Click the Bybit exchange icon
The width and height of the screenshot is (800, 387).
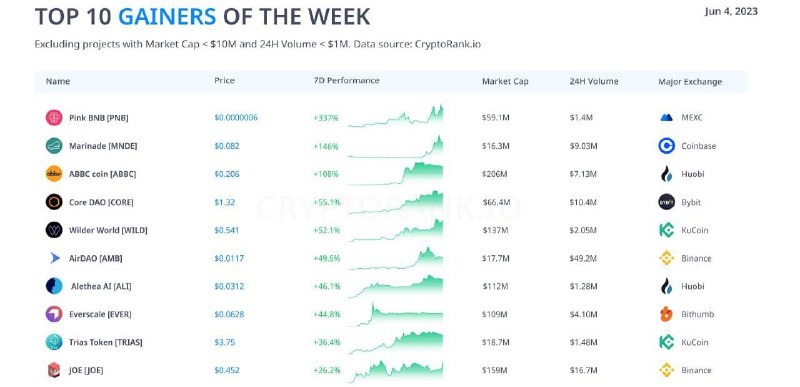point(666,202)
